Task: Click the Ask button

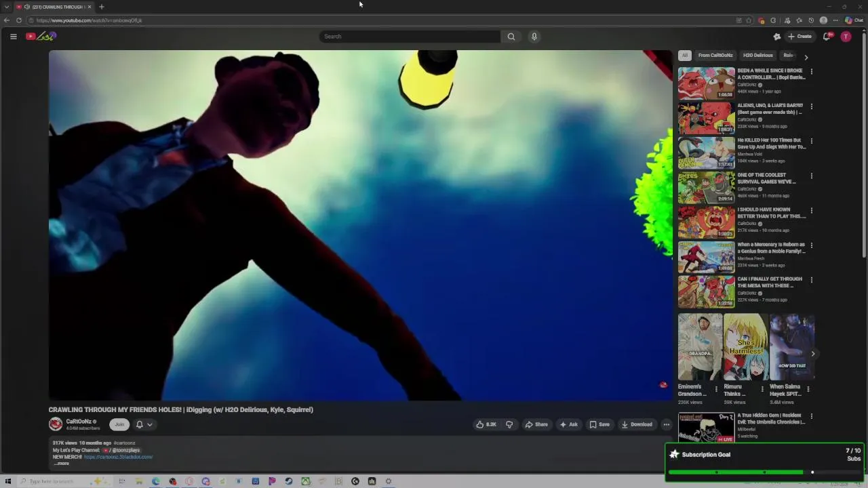Action: click(x=568, y=424)
